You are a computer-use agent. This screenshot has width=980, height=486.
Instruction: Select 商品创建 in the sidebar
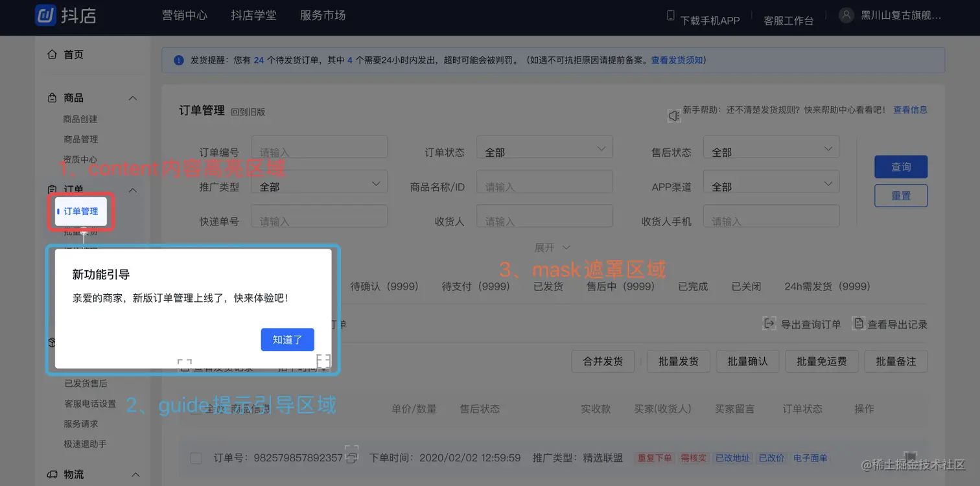[80, 119]
